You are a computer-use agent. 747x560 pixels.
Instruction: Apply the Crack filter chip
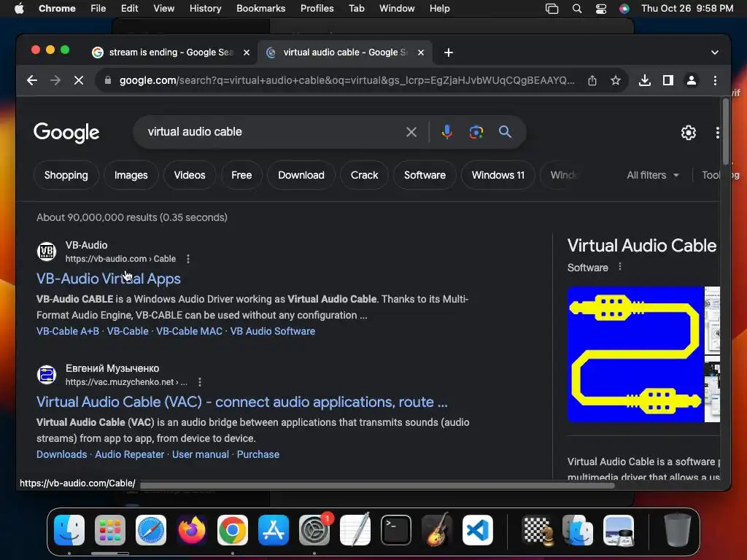365,175
